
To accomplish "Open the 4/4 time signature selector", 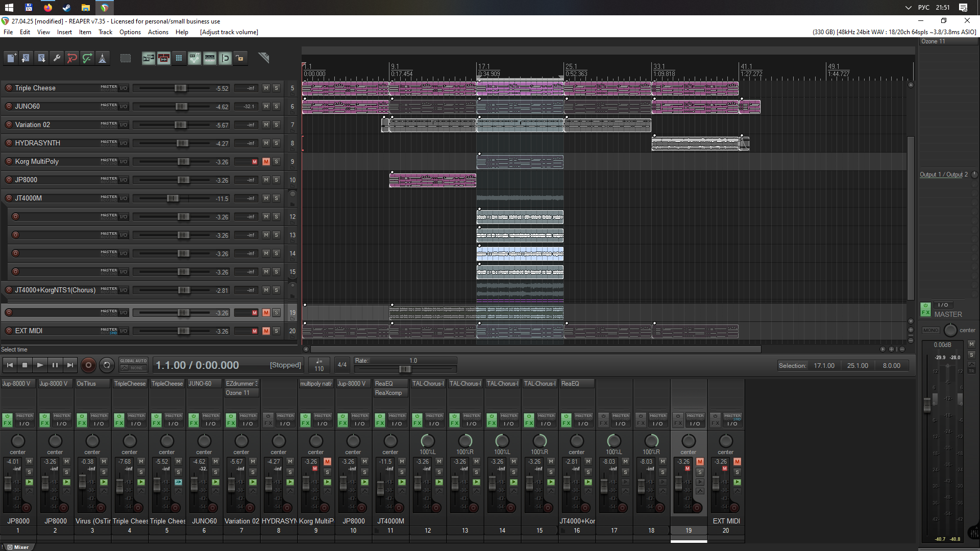I will [x=342, y=365].
